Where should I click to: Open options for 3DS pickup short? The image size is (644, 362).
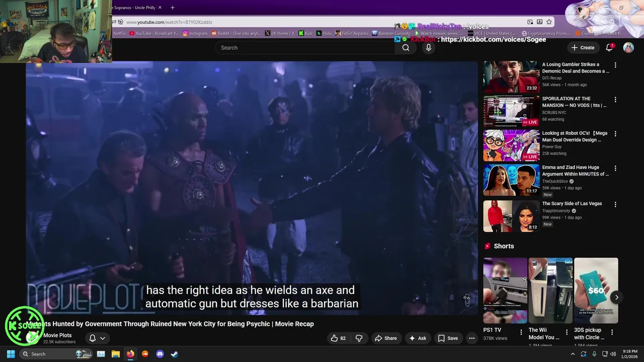[x=612, y=332]
